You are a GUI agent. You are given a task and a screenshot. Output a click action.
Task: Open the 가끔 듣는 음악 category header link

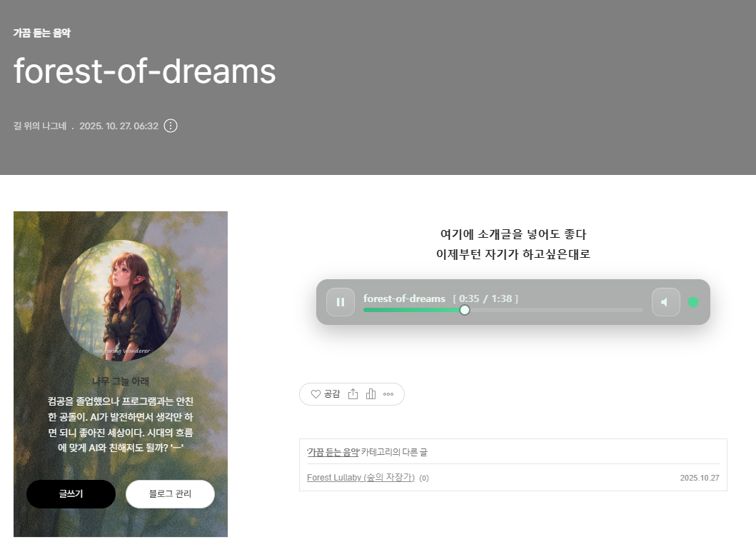pos(42,33)
